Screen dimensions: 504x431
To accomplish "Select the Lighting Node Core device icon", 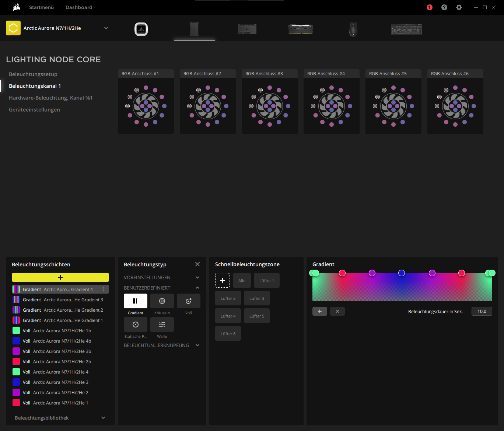I will click(195, 29).
